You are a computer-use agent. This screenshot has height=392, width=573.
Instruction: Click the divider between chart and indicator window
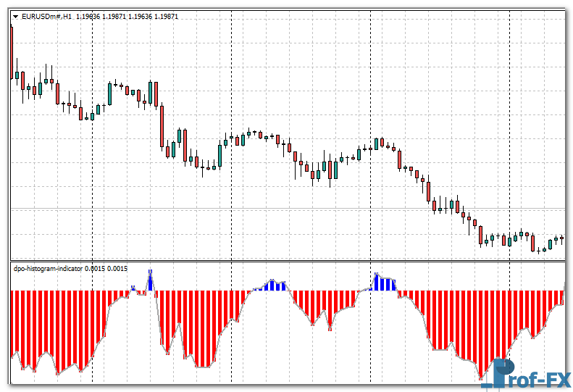[x=290, y=261]
